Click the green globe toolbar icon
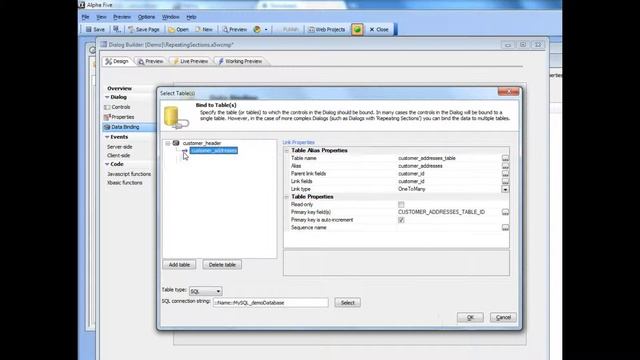 point(357,29)
